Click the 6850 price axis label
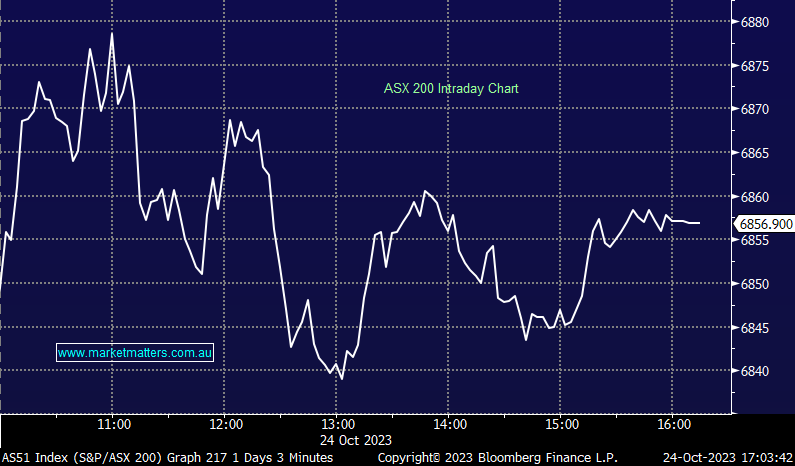 (x=756, y=284)
